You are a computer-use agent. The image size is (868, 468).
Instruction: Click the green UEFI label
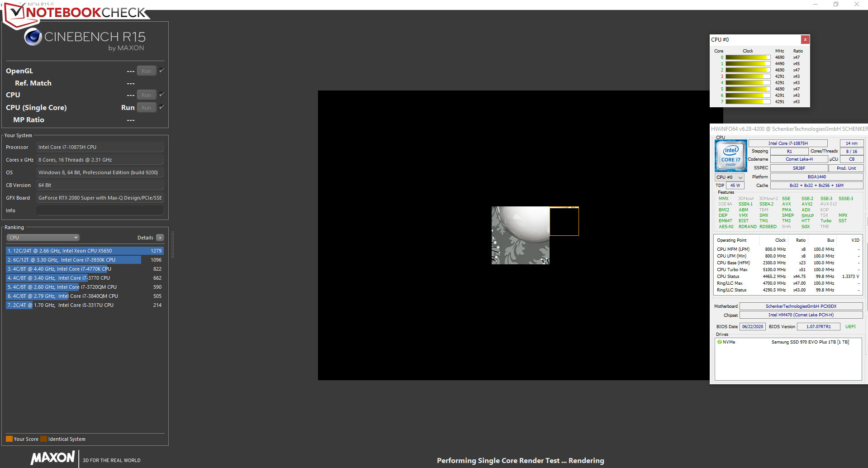point(850,327)
